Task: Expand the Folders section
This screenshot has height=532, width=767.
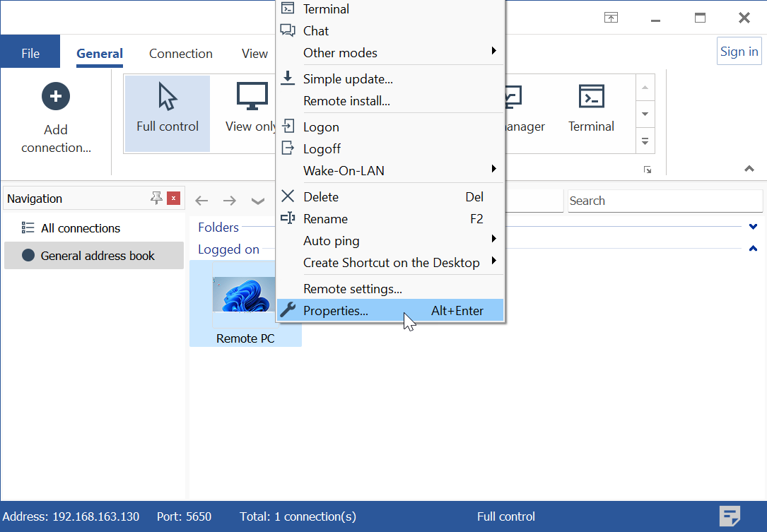Action: pyautogui.click(x=753, y=227)
